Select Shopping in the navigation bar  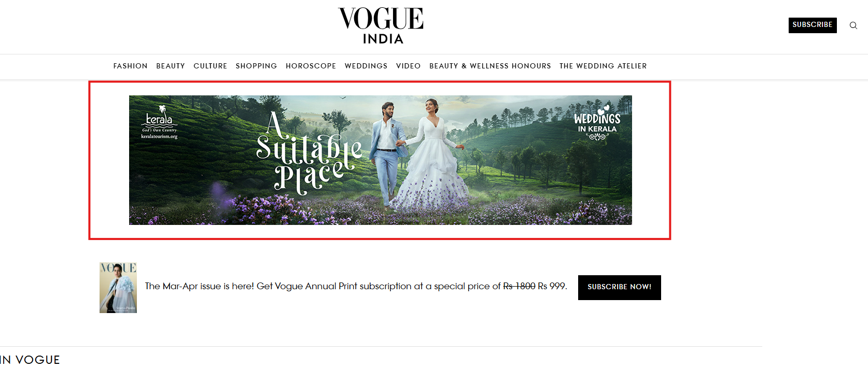point(257,66)
